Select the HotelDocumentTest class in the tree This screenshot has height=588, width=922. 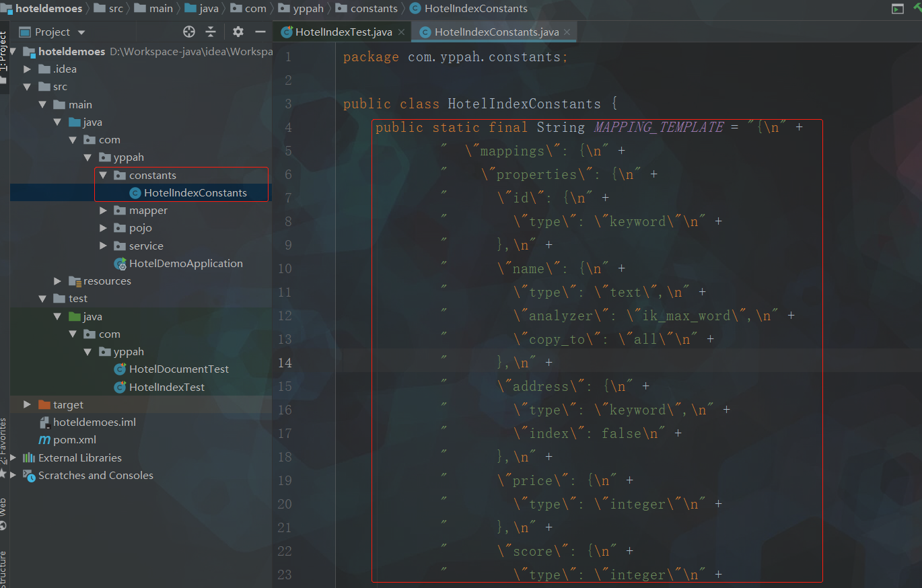point(179,369)
